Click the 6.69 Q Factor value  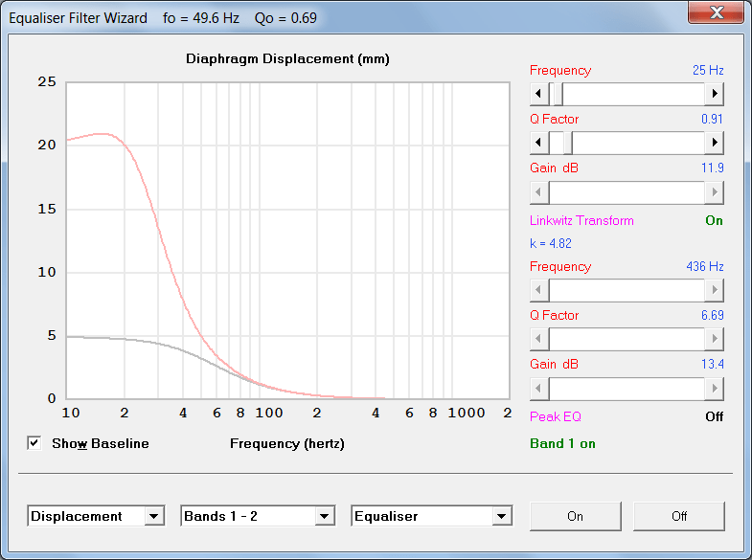tap(712, 315)
